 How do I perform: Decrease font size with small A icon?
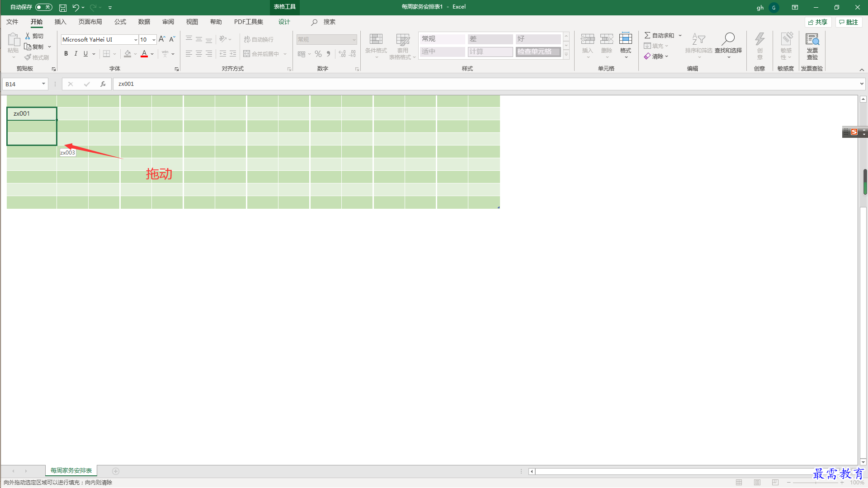172,39
